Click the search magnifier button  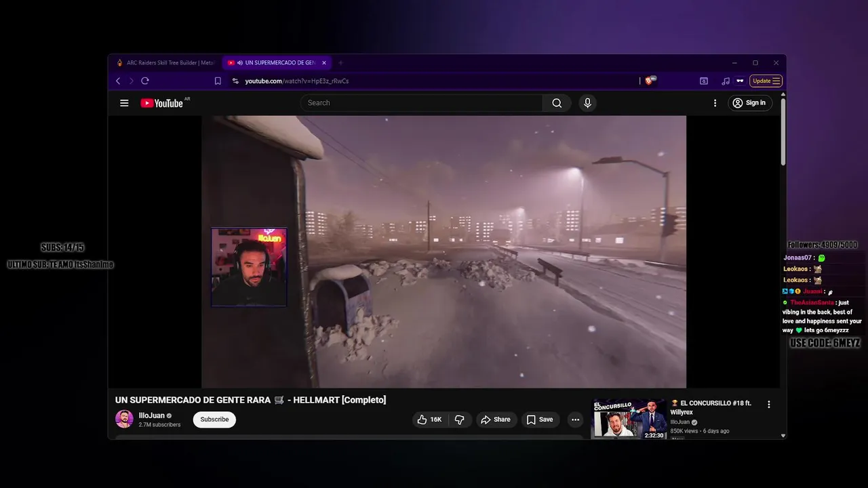click(557, 103)
